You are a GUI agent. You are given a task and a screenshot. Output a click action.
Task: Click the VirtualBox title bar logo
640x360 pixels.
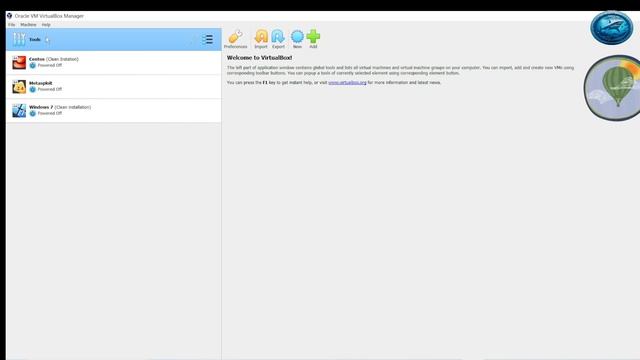[x=9, y=16]
